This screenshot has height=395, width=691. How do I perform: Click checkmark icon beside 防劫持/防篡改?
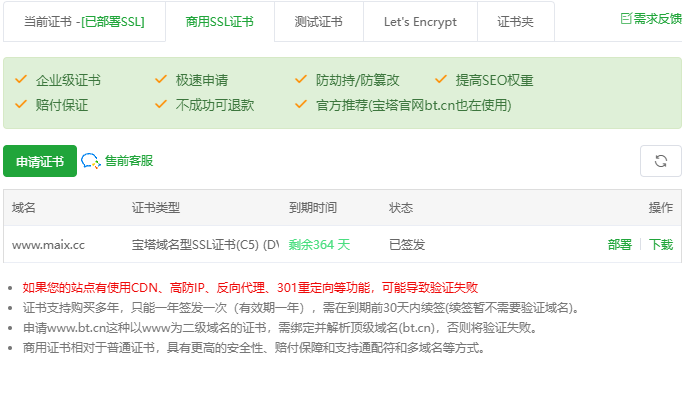click(x=301, y=79)
